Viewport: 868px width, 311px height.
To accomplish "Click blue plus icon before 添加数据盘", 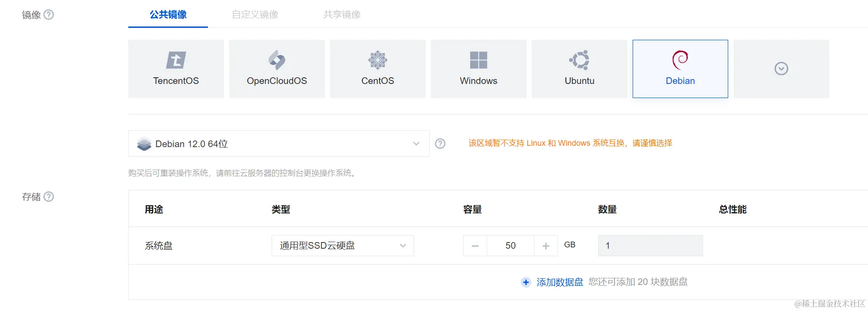I will coord(526,282).
